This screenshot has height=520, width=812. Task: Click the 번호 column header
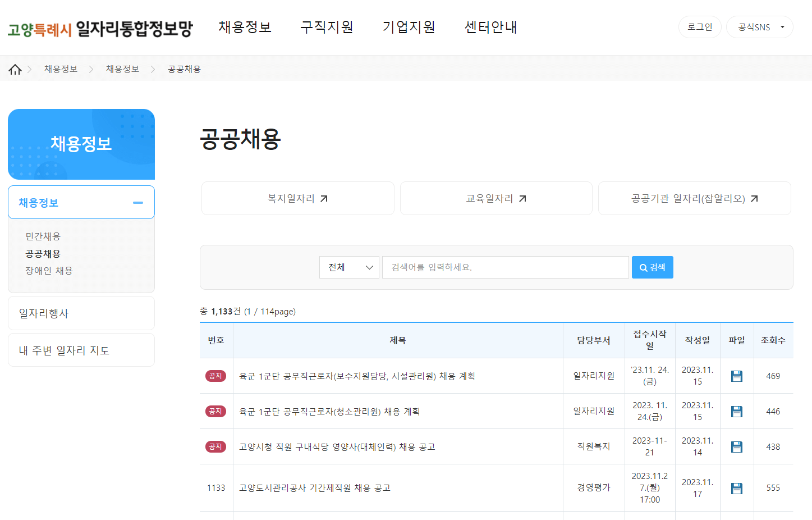(x=216, y=340)
